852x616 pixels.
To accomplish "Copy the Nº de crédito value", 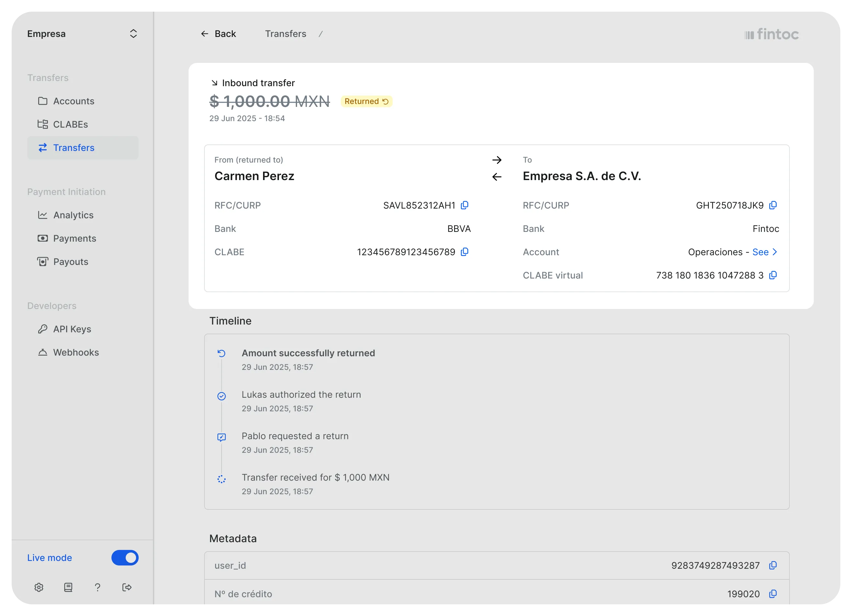I will 773,594.
